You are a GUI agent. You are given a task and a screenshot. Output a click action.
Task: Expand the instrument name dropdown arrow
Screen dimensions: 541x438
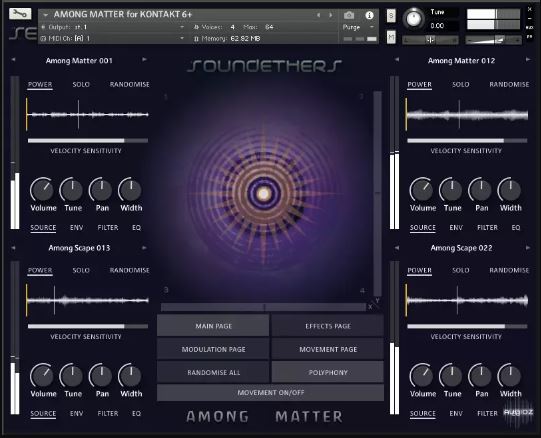(x=46, y=14)
